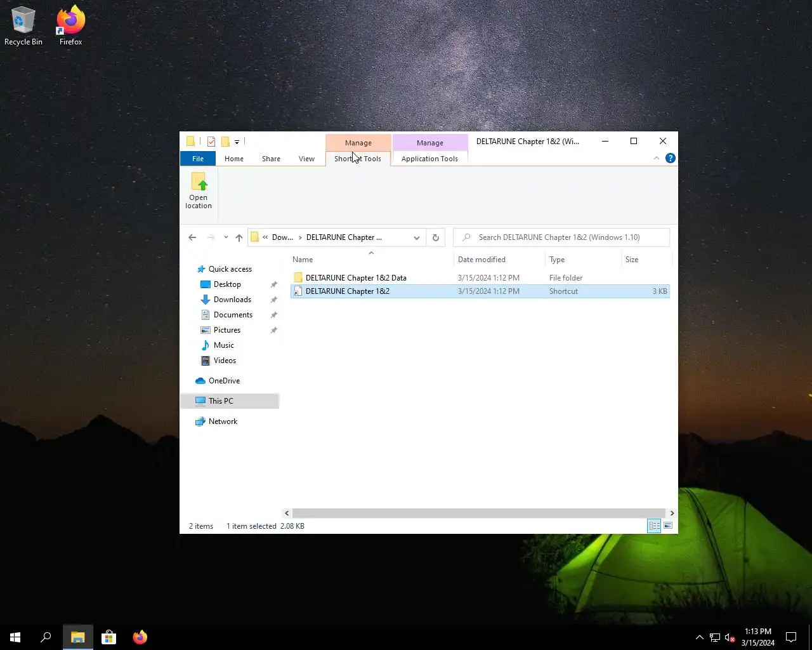This screenshot has width=812, height=650.
Task: Click the pin icon beside Desktop
Action: (x=274, y=284)
